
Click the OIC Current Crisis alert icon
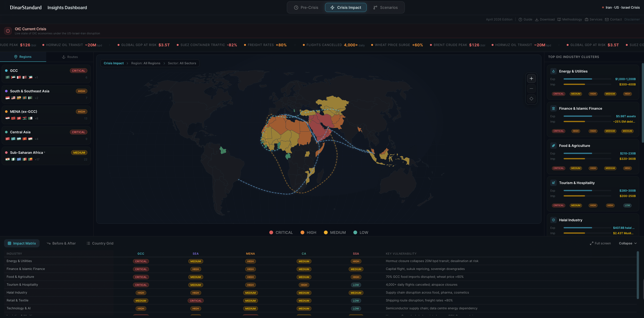coord(8,31)
